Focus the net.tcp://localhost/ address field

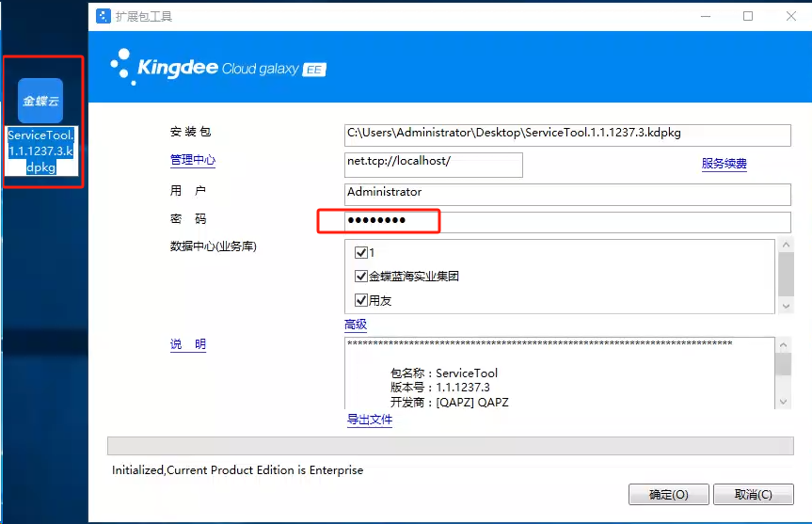pyautogui.click(x=434, y=165)
